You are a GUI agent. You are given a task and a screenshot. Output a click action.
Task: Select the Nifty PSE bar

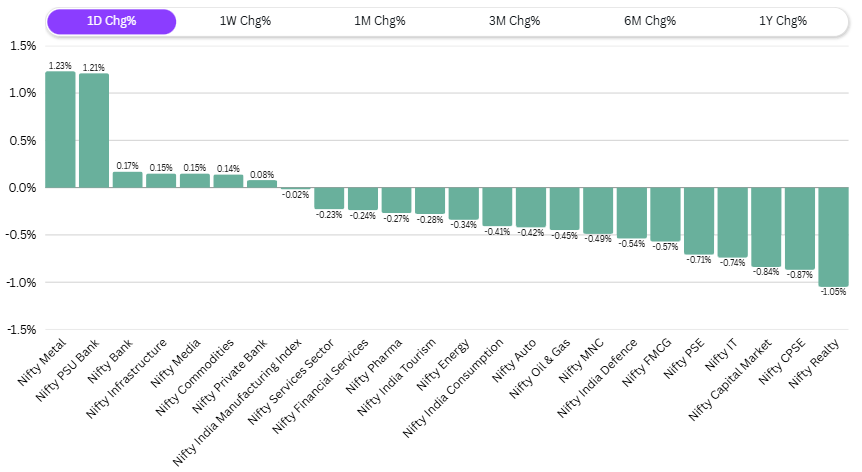(699, 220)
